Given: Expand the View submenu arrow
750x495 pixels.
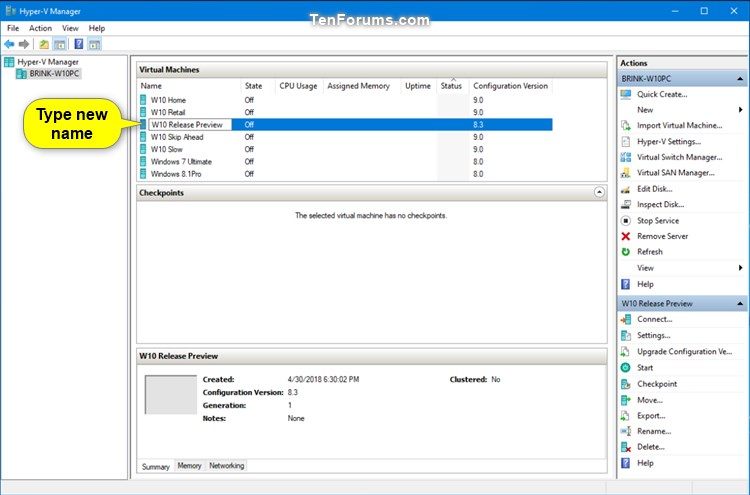Looking at the screenshot, I should [740, 268].
